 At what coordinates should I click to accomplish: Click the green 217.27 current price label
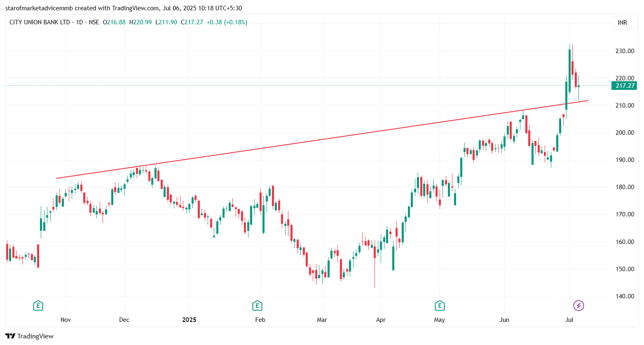625,86
